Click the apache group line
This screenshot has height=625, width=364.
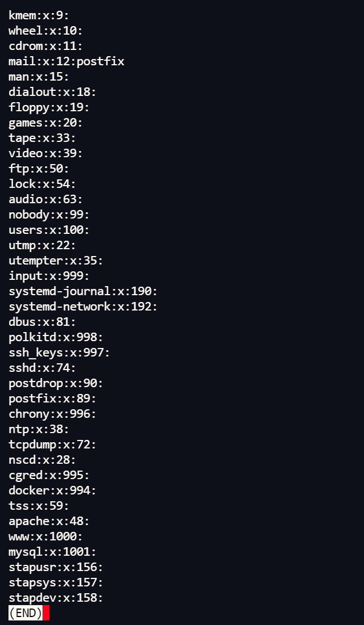pos(49,521)
